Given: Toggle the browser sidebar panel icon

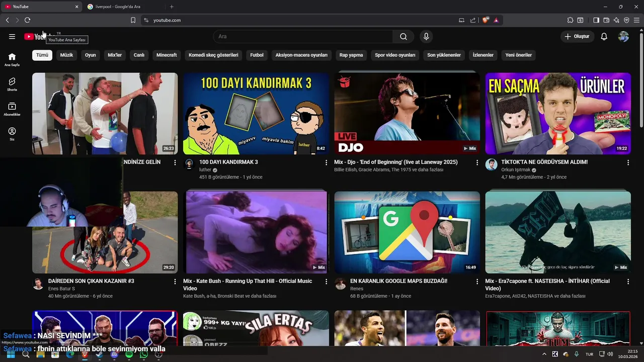Looking at the screenshot, I should pos(596,20).
